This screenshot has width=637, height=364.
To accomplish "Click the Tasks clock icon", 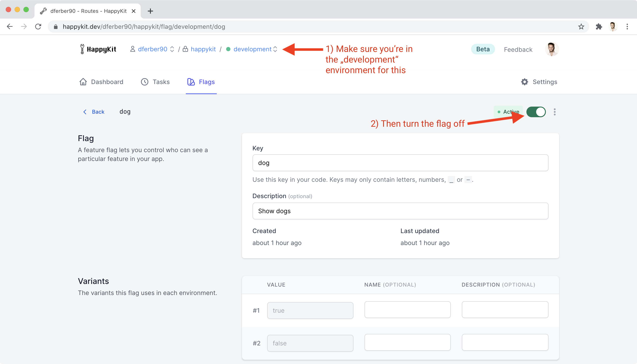I will tap(144, 82).
